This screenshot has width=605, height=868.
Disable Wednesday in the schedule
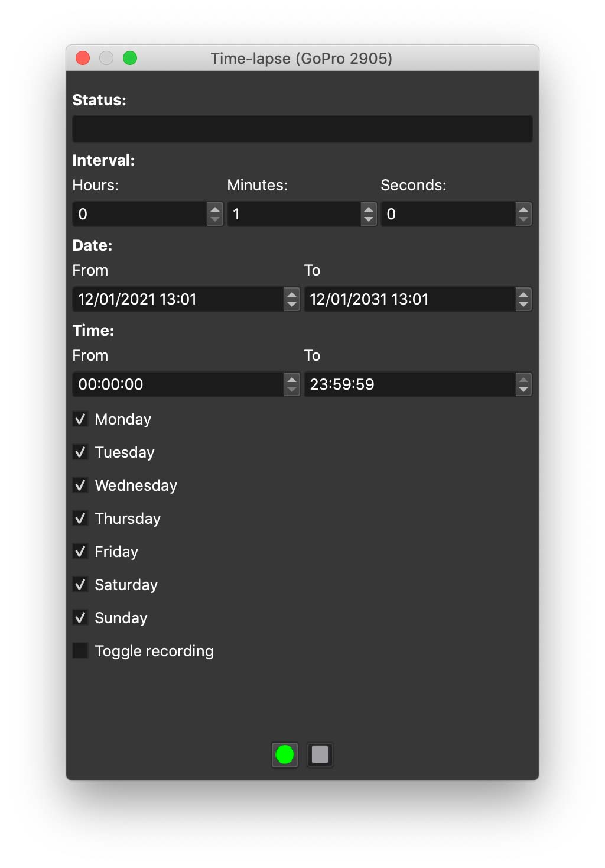point(80,485)
